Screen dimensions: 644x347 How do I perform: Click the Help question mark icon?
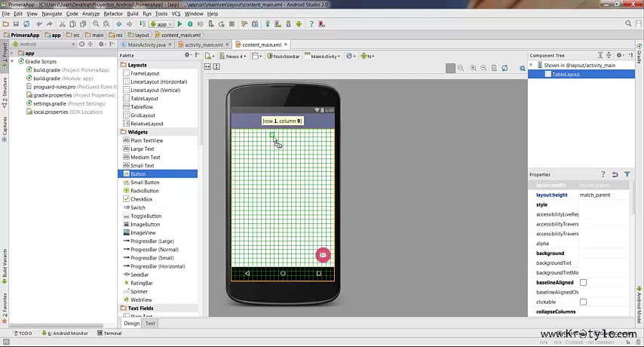311,24
